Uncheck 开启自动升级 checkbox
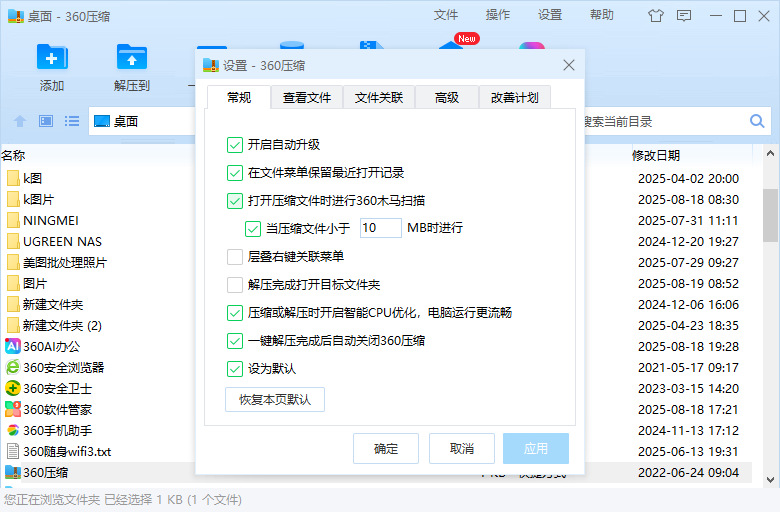This screenshot has width=780, height=512. coord(236,145)
